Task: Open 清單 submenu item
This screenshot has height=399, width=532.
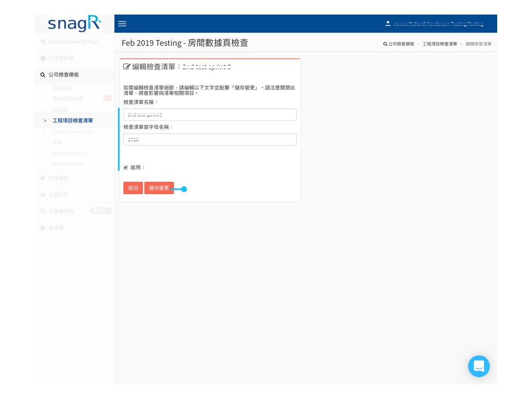Action: (x=57, y=142)
